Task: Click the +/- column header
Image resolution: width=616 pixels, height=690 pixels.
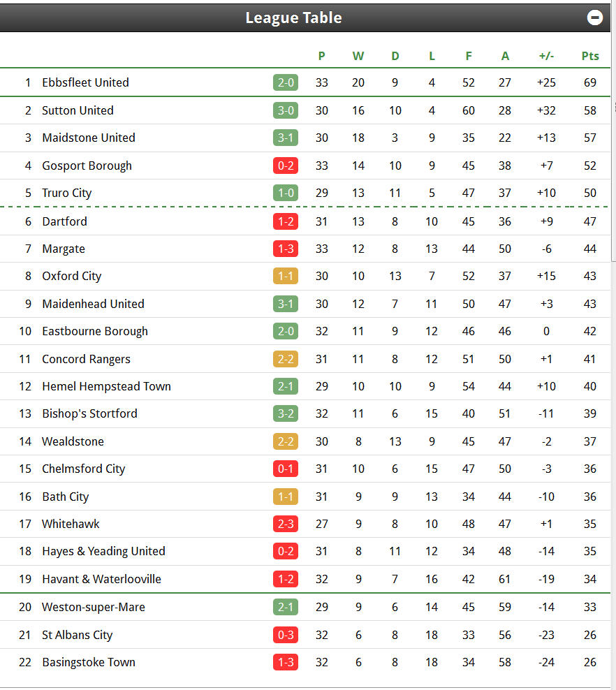Action: (x=546, y=57)
